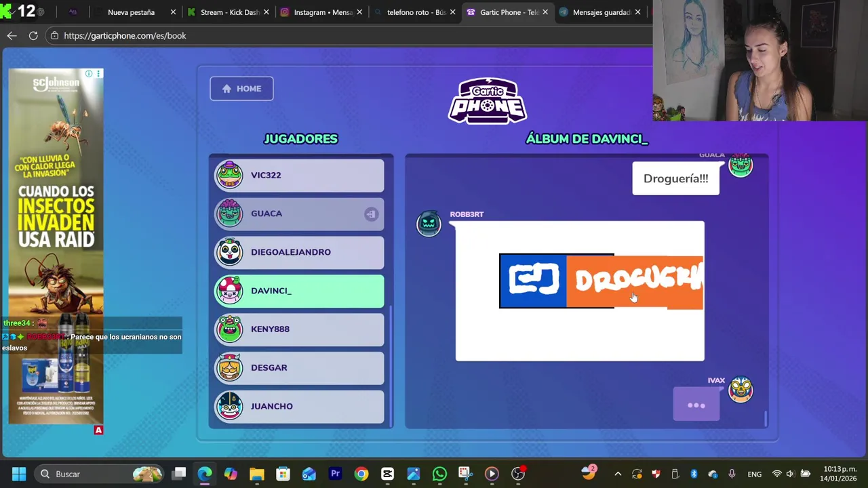Viewport: 868px width, 488px height.
Task: Click DIEGOALEJANDRO's panda avatar icon
Action: (x=229, y=252)
